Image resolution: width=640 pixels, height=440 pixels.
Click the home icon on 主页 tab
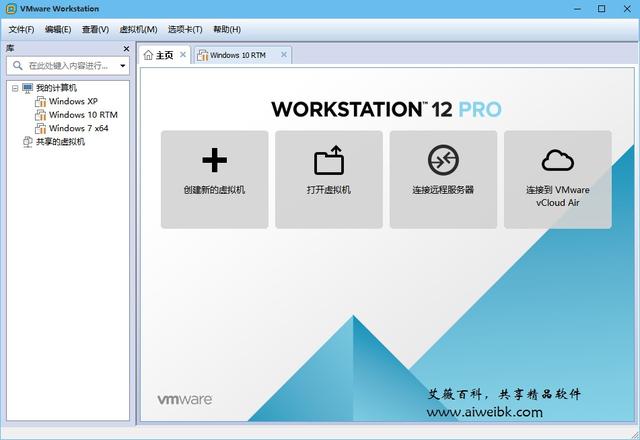click(x=148, y=55)
